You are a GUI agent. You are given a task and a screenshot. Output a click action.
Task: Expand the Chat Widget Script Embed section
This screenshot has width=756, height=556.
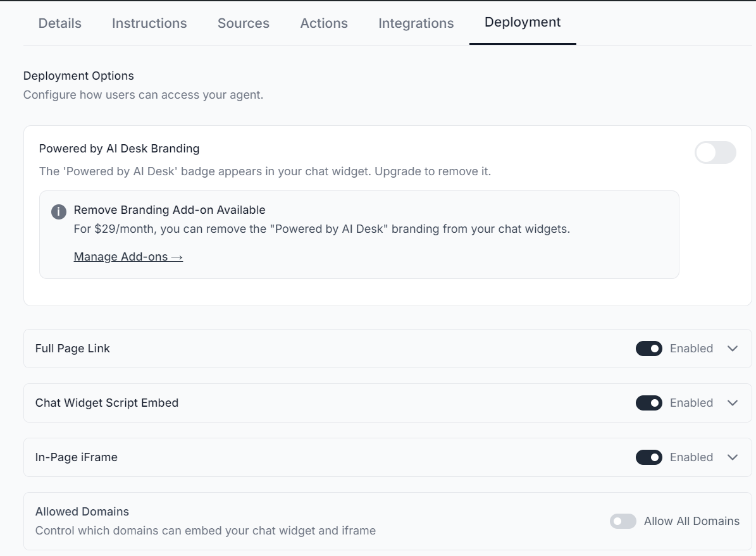tap(733, 403)
